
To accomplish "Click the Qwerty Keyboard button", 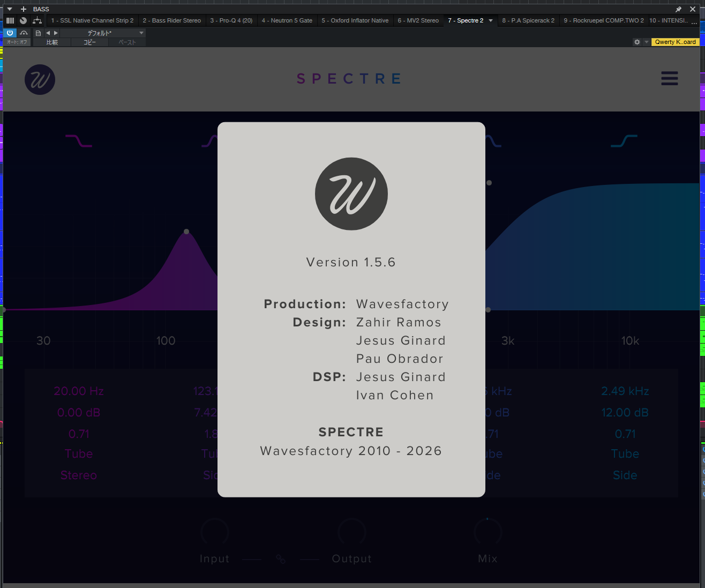I will [675, 42].
